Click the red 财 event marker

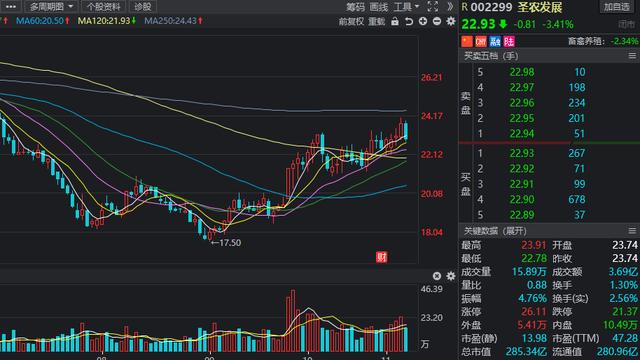coord(382,257)
